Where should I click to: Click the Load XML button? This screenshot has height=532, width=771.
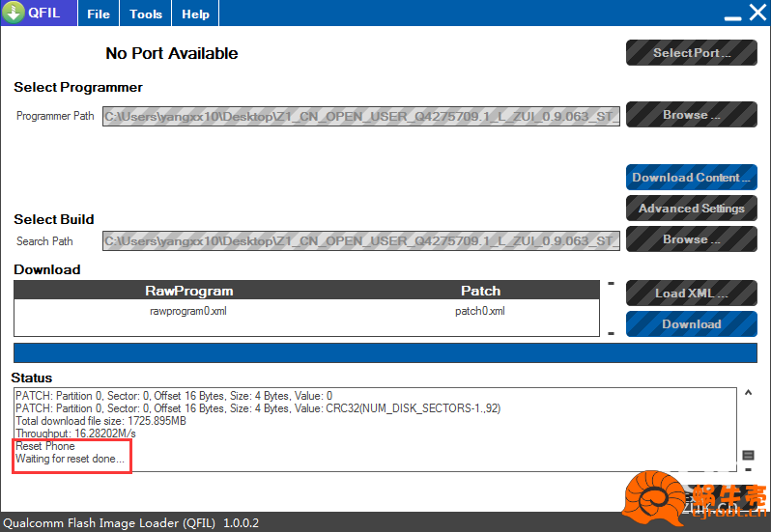[x=692, y=294]
